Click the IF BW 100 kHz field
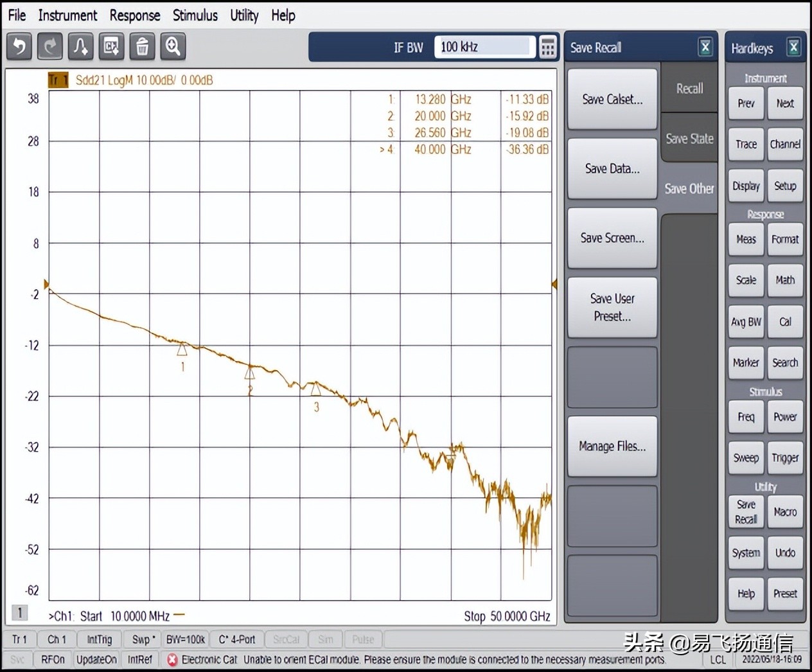Image resolution: width=812 pixels, height=672 pixels. point(484,47)
